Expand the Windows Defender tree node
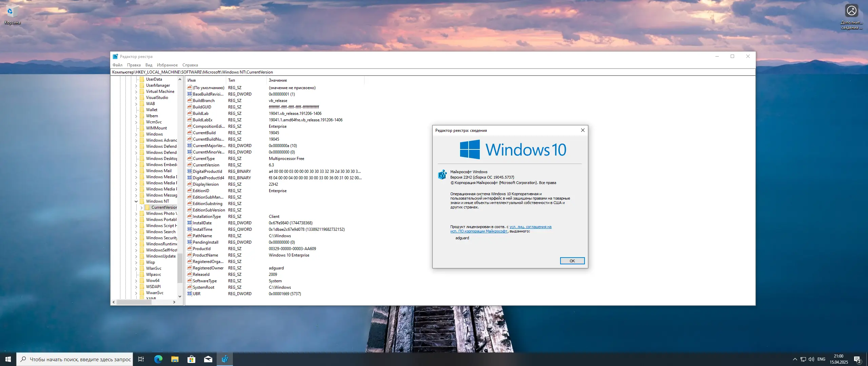This screenshot has width=868, height=366. pos(136,146)
